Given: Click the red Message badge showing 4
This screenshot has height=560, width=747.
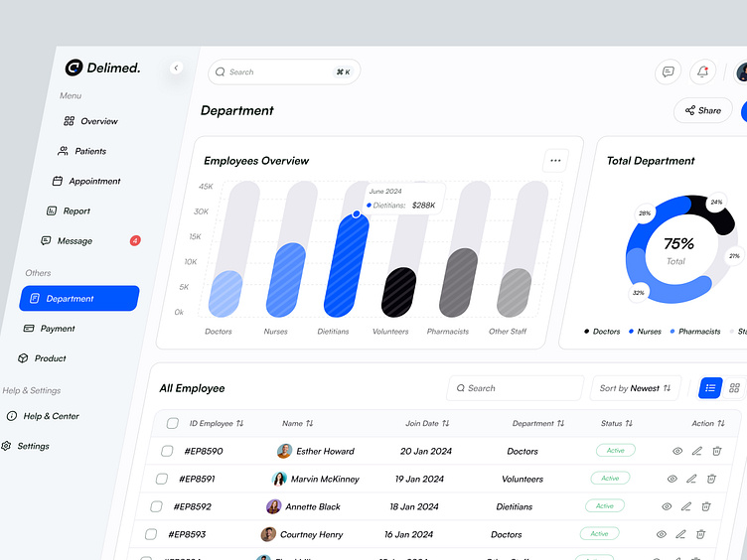Looking at the screenshot, I should coord(135,240).
